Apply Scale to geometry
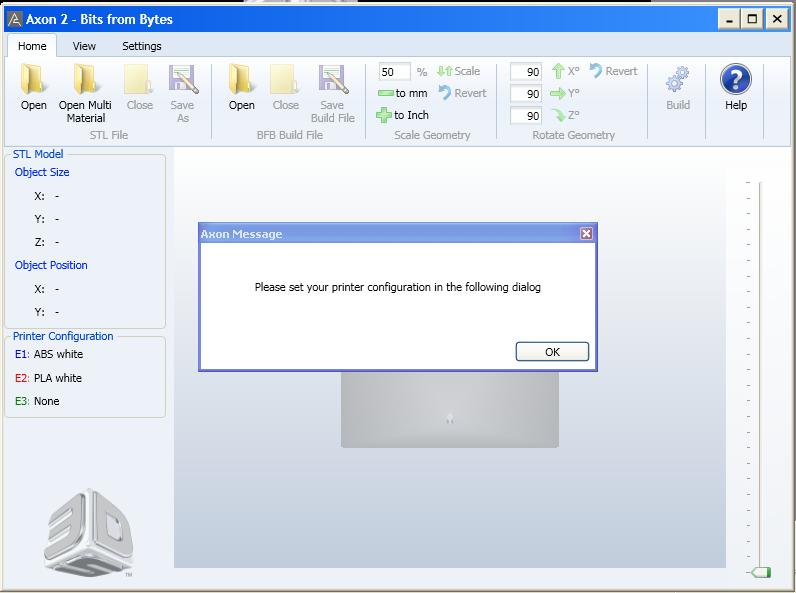The image size is (796, 593). 458,71
